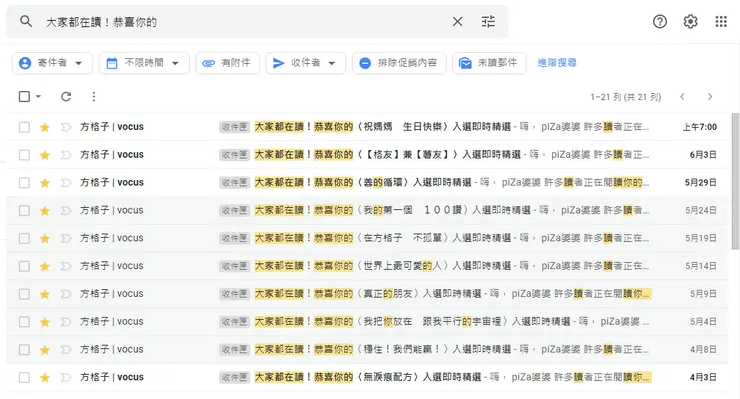Select checkbox of 5月14日 email
Viewport: 740px width, 399px height.
click(x=24, y=266)
